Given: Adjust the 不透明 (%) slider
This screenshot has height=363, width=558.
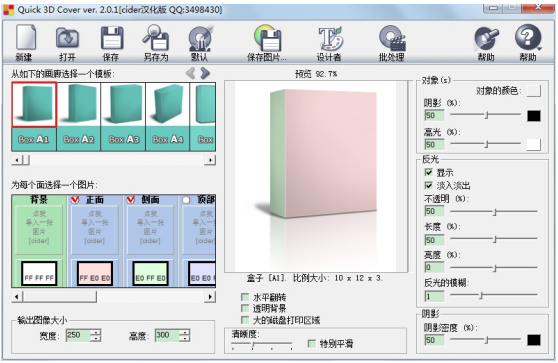Looking at the screenshot, I should pyautogui.click(x=494, y=211).
